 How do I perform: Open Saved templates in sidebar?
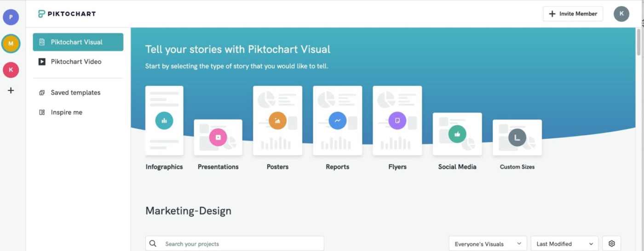(75, 93)
